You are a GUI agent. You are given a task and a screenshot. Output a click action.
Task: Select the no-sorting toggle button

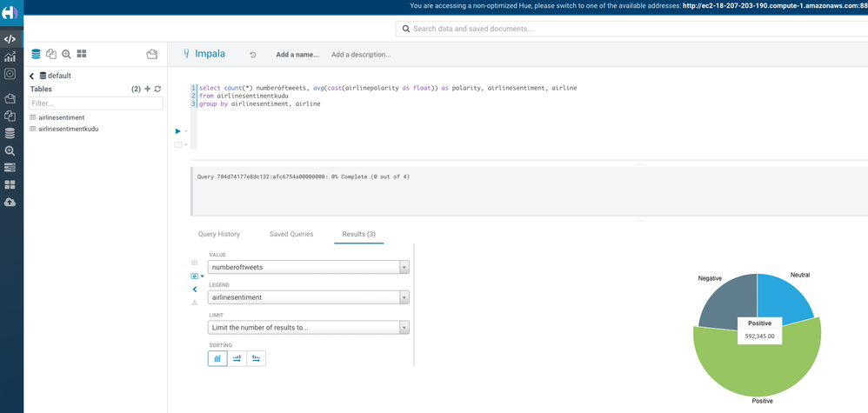(x=217, y=358)
